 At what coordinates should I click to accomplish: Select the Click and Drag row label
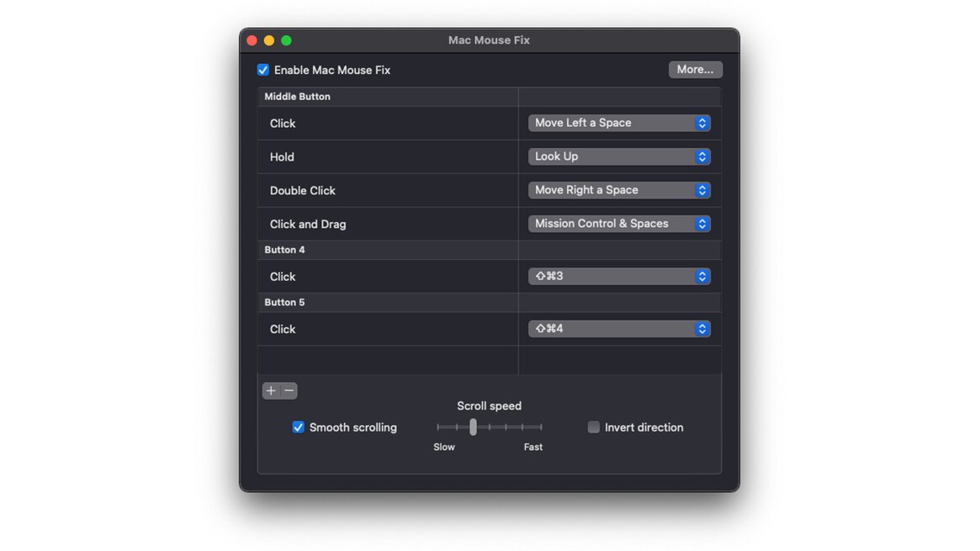click(x=308, y=224)
